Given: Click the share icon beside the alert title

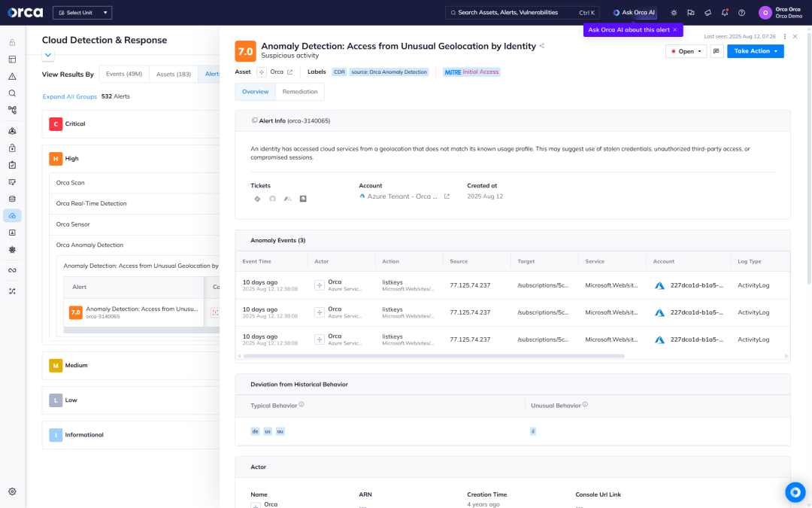Looking at the screenshot, I should [542, 46].
